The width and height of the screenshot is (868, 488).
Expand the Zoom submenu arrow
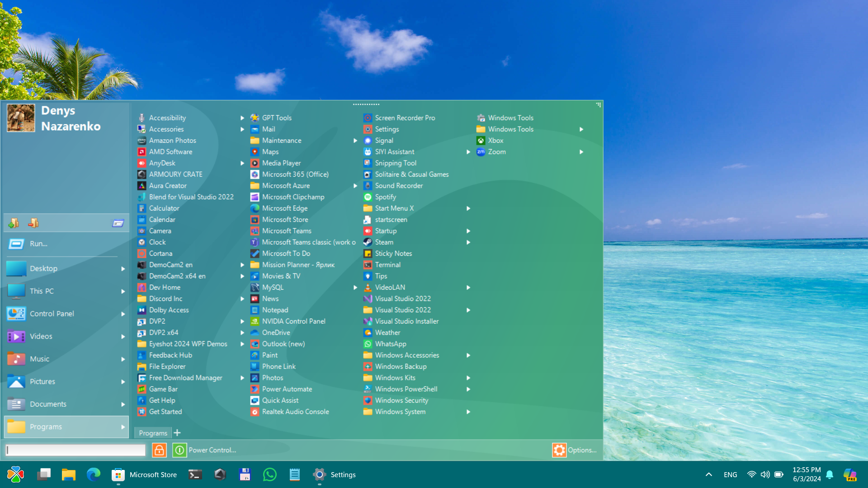[581, 152]
